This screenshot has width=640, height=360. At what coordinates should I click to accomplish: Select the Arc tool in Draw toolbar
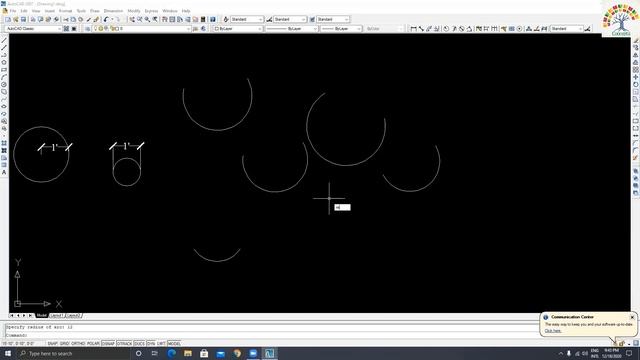pyautogui.click(x=4, y=77)
